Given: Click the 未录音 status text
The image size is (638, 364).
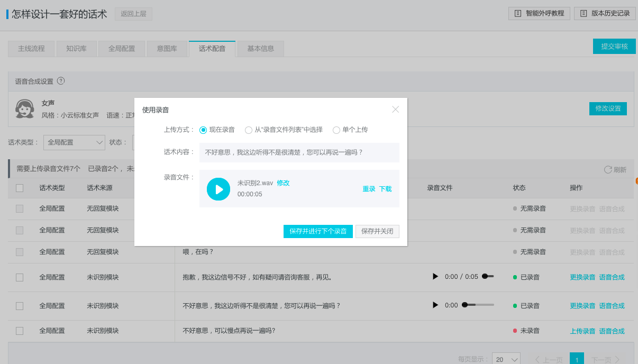Looking at the screenshot, I should [530, 331].
